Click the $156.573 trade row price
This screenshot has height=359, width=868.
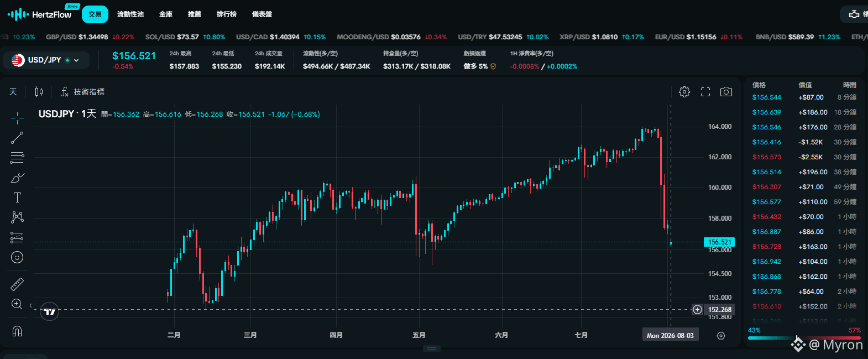(x=767, y=157)
